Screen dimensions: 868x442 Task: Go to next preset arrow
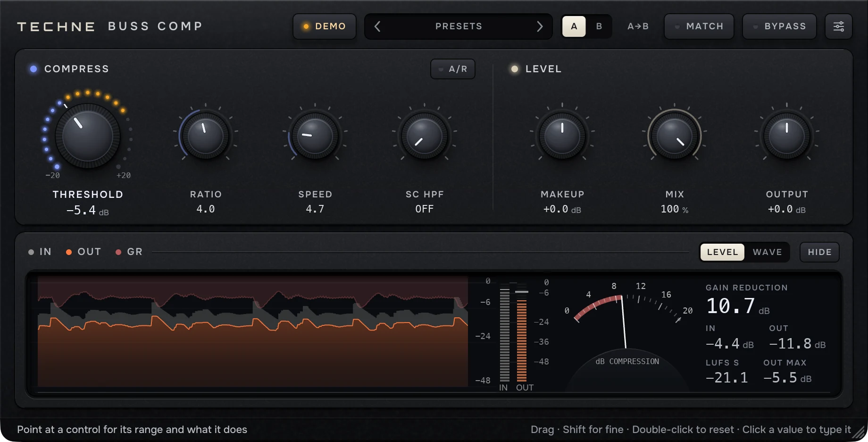click(x=540, y=26)
